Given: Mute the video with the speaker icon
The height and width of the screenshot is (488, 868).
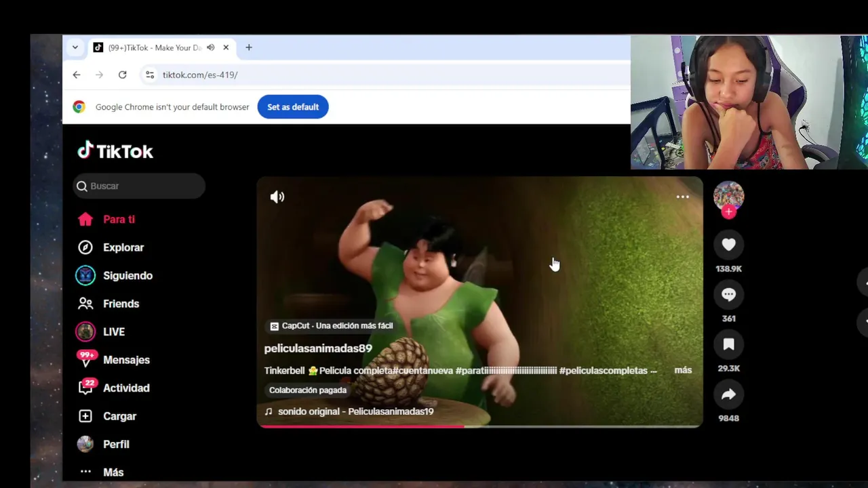Looking at the screenshot, I should (277, 197).
